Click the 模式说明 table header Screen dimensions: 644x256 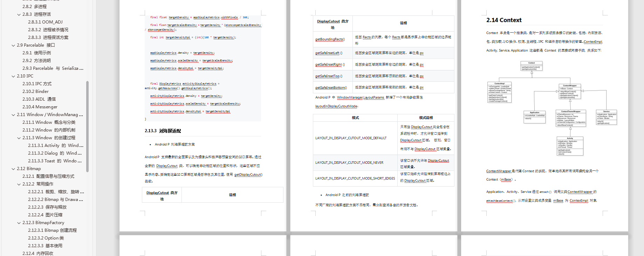(x=426, y=118)
